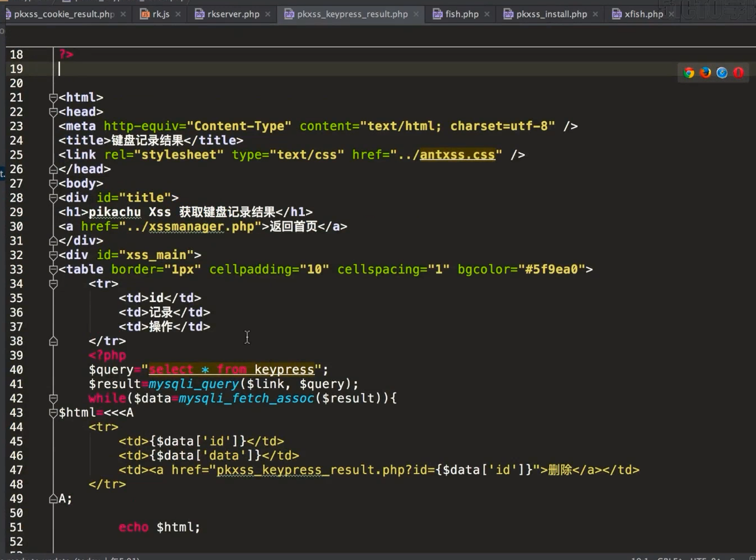The width and height of the screenshot is (756, 560).
Task: Click line number 40 in gutter
Action: [x=16, y=370]
